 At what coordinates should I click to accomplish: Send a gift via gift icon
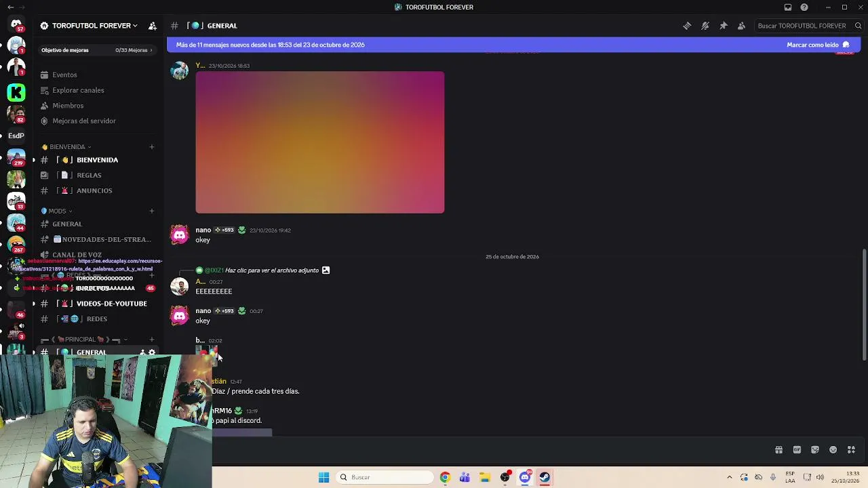pyautogui.click(x=778, y=449)
